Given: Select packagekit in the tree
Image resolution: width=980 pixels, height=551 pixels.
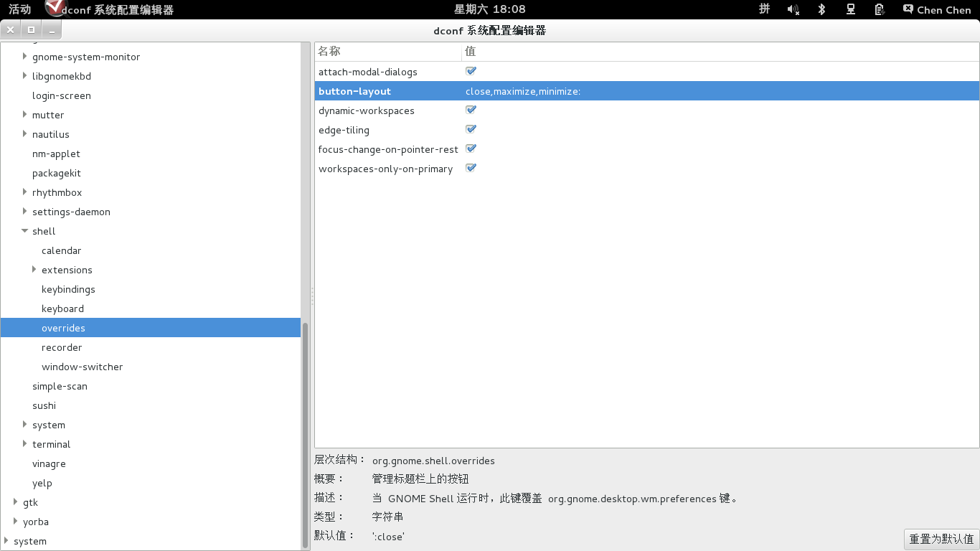Looking at the screenshot, I should coord(57,173).
